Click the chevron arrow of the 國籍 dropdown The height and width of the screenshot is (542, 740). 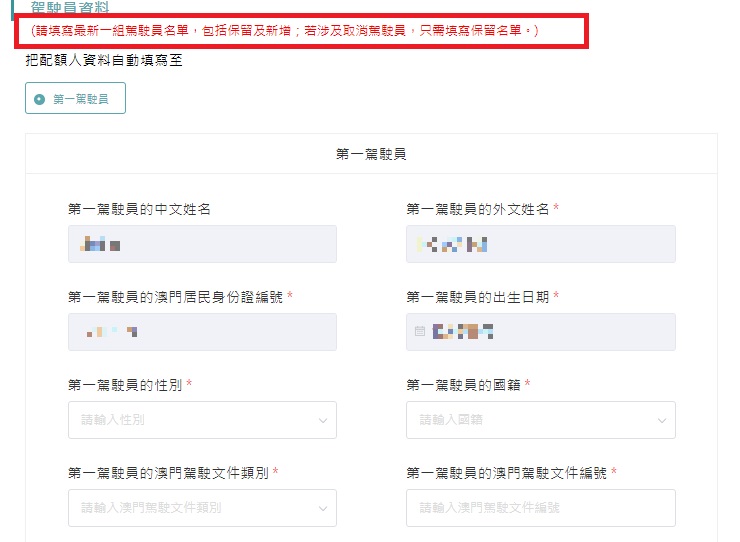point(662,420)
